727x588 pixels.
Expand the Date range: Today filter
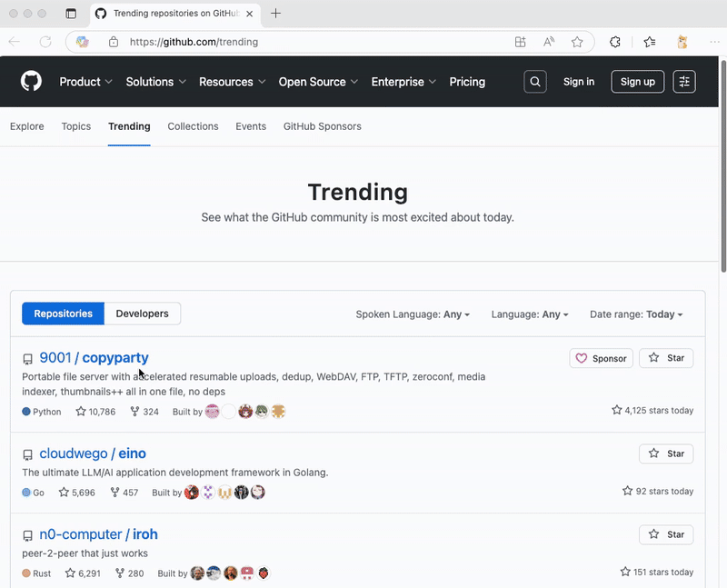pyautogui.click(x=636, y=314)
